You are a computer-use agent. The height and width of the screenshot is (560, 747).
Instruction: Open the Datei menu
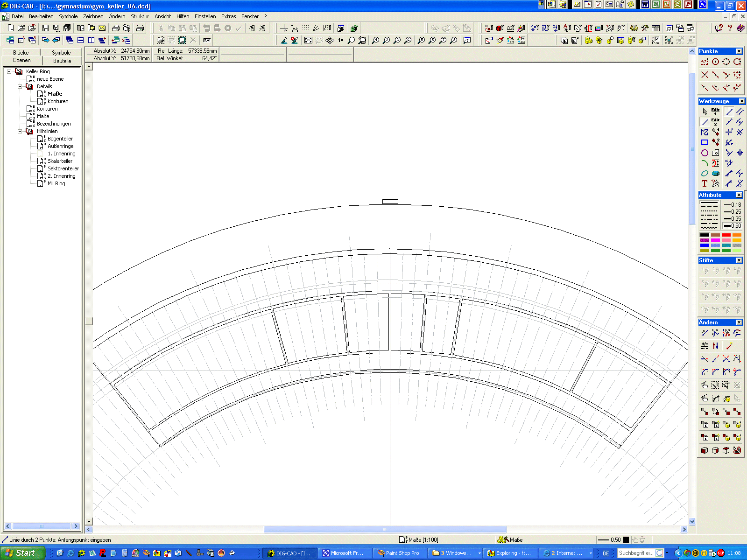pos(18,16)
